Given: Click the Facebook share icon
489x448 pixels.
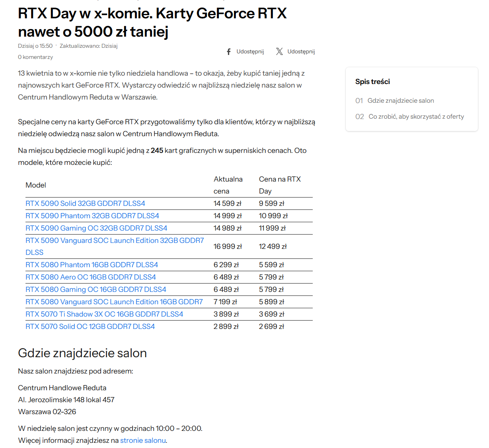Looking at the screenshot, I should tap(229, 52).
